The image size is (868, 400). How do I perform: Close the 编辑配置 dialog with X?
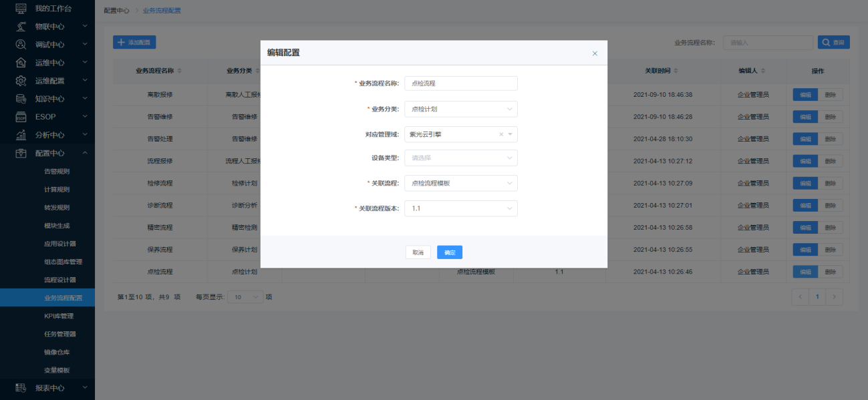[595, 53]
